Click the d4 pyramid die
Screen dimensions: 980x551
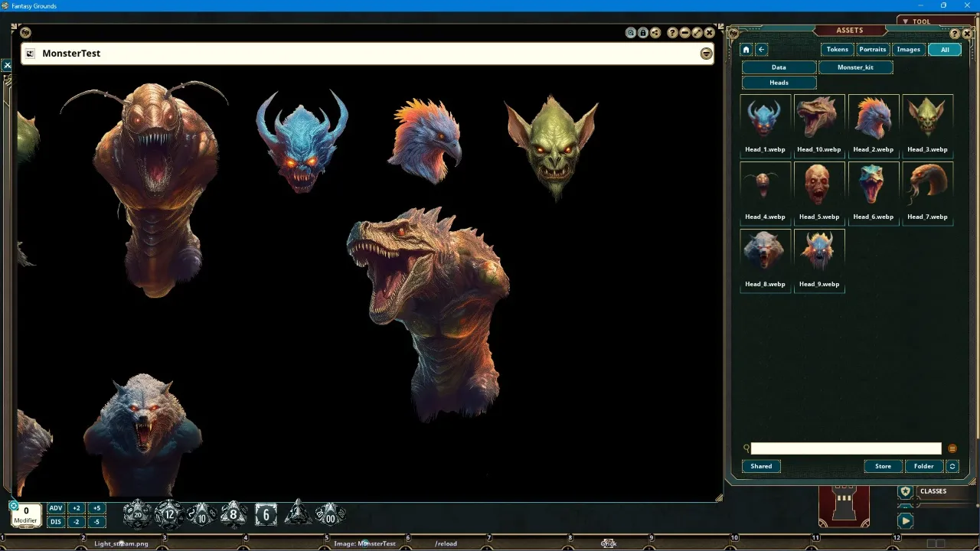click(298, 513)
